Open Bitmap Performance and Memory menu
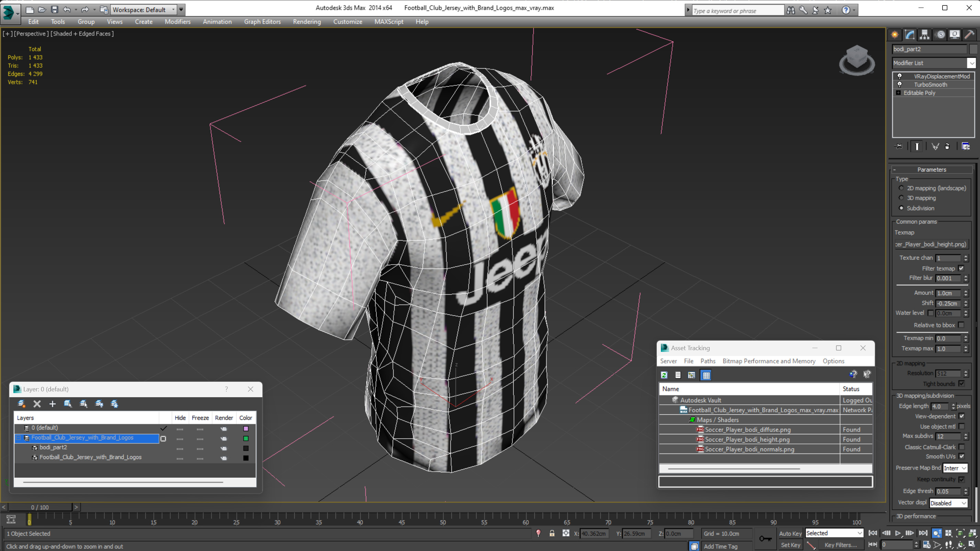This screenshot has height=551, width=980. [x=769, y=361]
